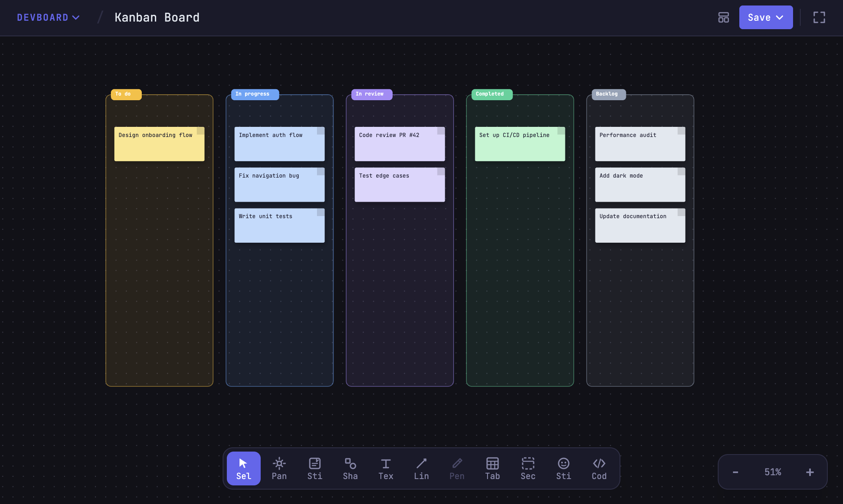Select the In progress column label
843x504 pixels.
[254, 94]
